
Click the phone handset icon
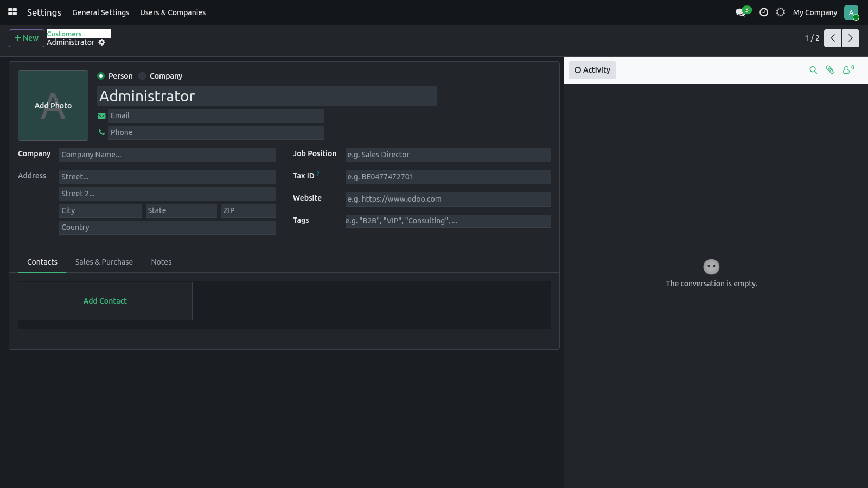[x=101, y=132]
